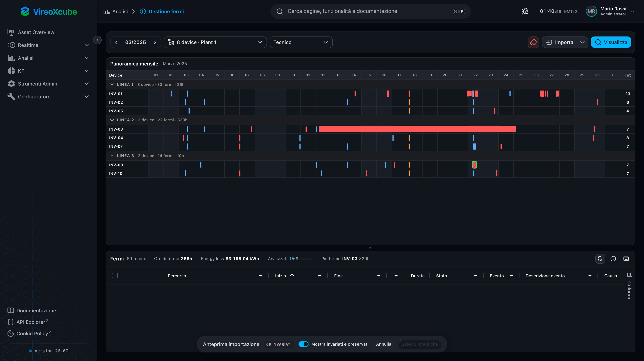644x361 pixels.
Task: Click the MR user avatar
Action: [592, 11]
